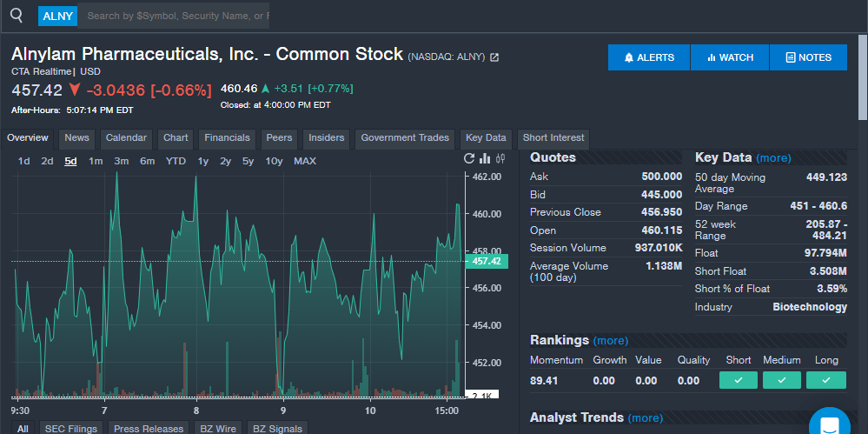Type in the symbol search field
This screenshot has height=434, width=868.
(x=176, y=16)
